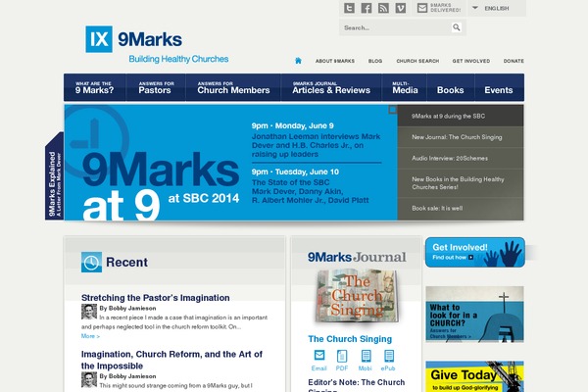Select slide 'Book sale: It is well'
The width and height of the screenshot is (588, 392).
pyautogui.click(x=461, y=208)
